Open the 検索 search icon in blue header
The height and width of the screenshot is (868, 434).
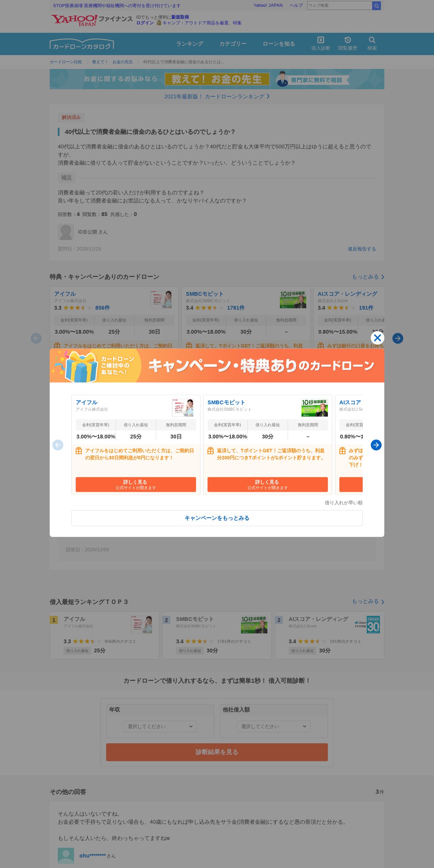point(372,44)
